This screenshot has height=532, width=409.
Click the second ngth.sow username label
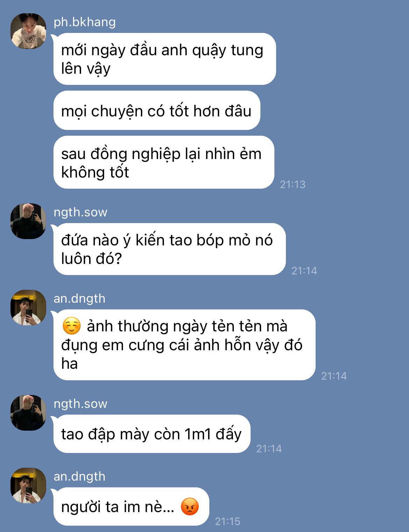80,404
